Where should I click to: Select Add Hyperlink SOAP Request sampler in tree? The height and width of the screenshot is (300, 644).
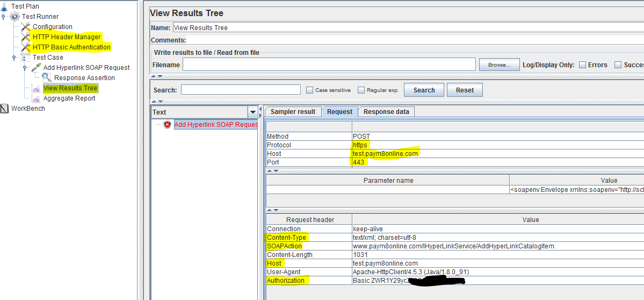[86, 67]
